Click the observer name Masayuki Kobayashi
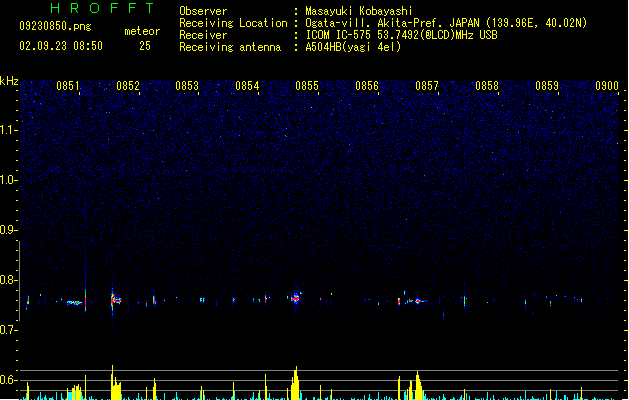This screenshot has height=400, width=629. 359,11
